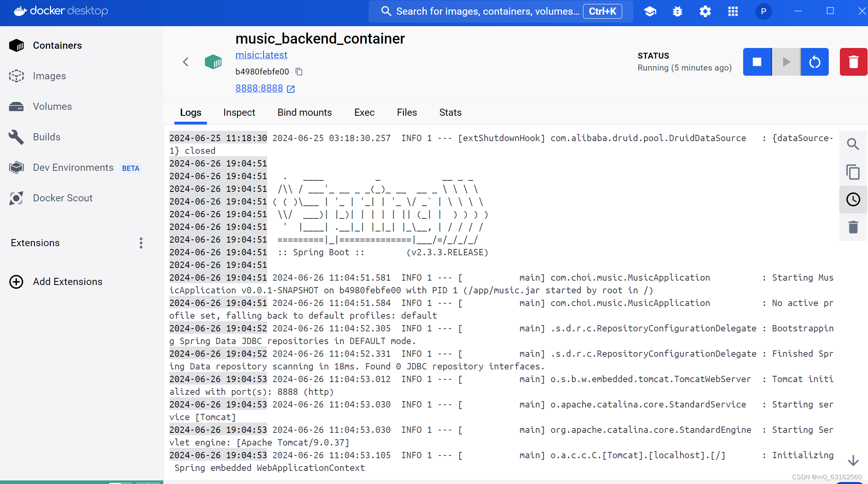Screen dimensions: 868x484
Task: Copy logs to clipboard
Action: pos(853,172)
